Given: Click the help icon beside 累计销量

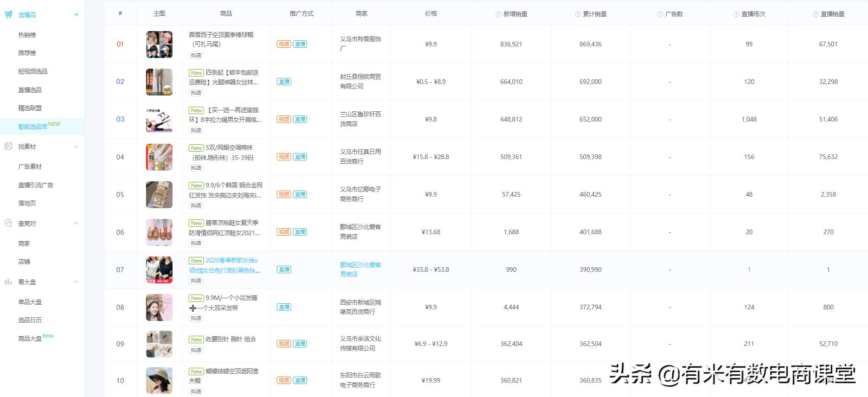Looking at the screenshot, I should [578, 14].
